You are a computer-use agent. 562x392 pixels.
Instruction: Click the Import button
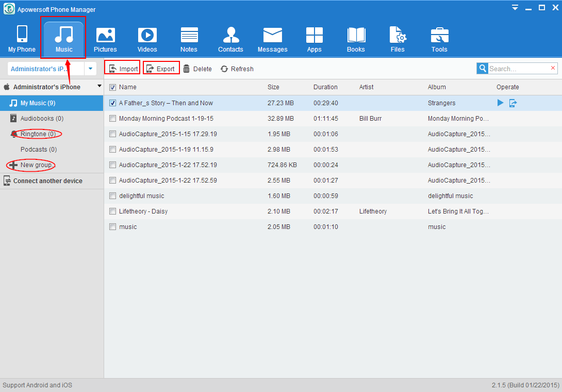123,69
